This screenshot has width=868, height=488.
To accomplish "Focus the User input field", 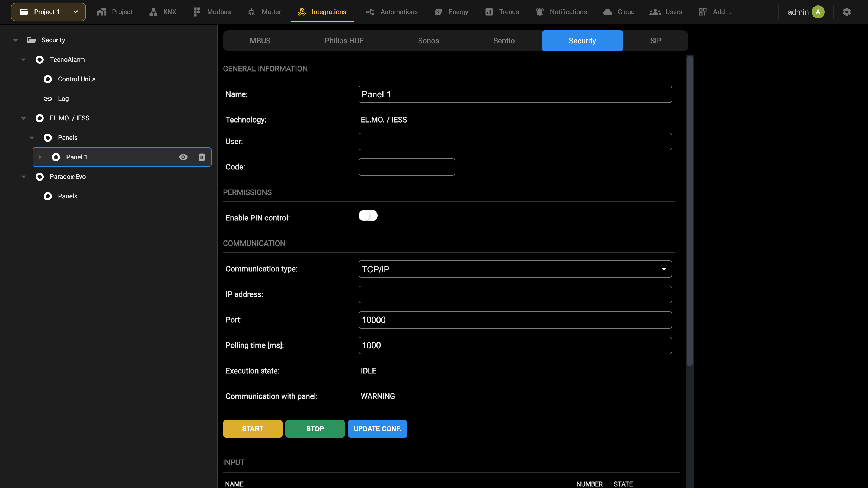I will pos(515,142).
